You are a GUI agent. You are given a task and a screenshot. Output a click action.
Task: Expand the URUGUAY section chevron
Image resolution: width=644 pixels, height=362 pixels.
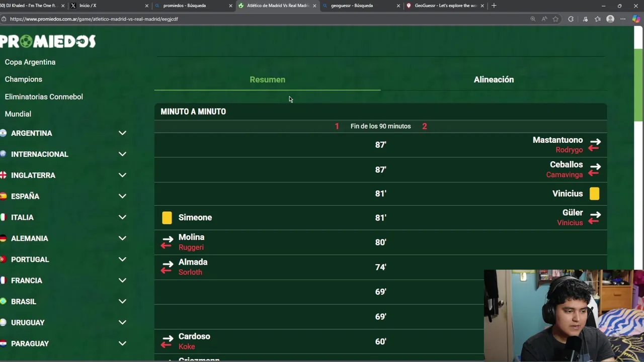point(122,322)
